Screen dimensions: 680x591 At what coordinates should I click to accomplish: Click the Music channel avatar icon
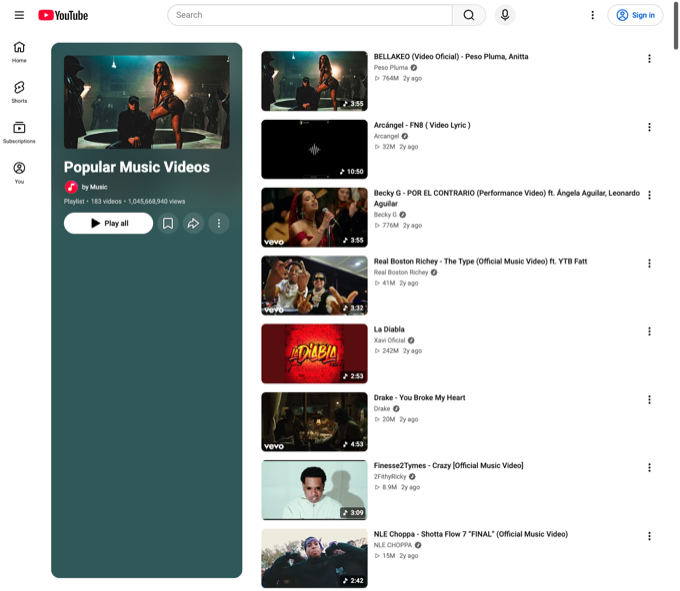[71, 187]
